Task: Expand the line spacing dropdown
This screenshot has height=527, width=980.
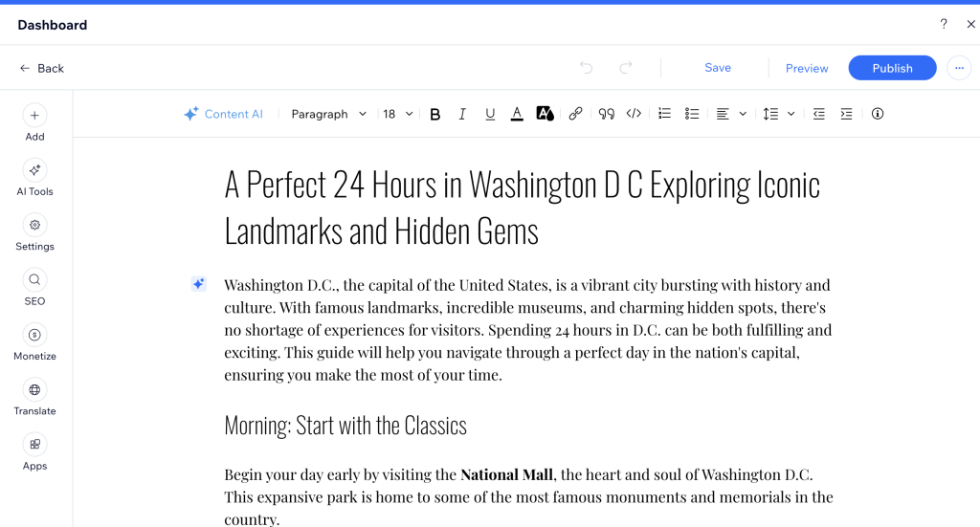Action: point(778,114)
